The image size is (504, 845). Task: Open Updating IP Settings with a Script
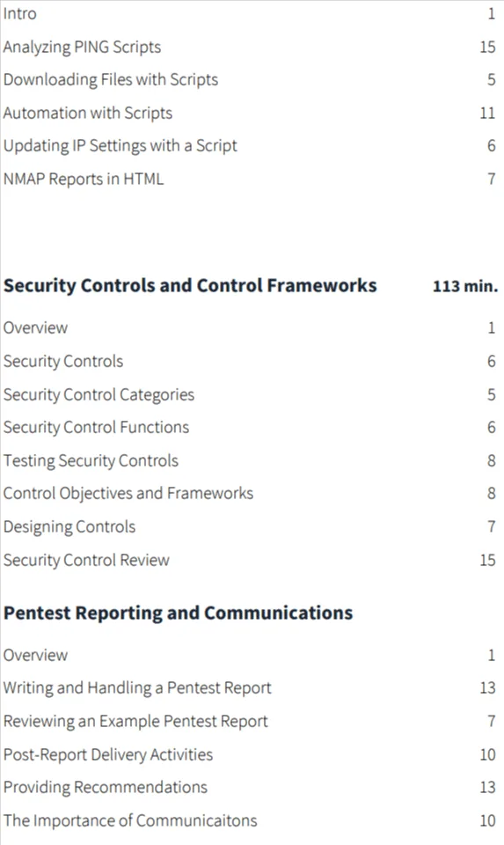pyautogui.click(x=121, y=146)
